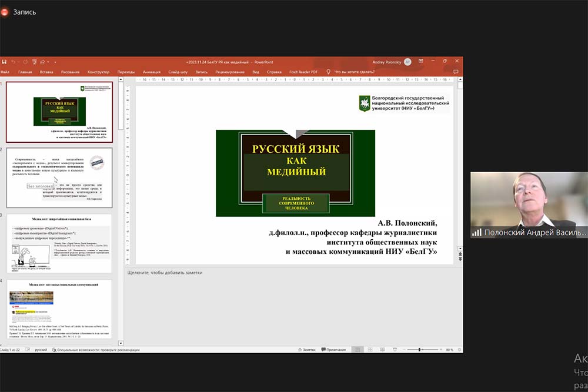The width and height of the screenshot is (588, 392).
Task: Click the 80 % zoom level button
Action: [449, 350]
